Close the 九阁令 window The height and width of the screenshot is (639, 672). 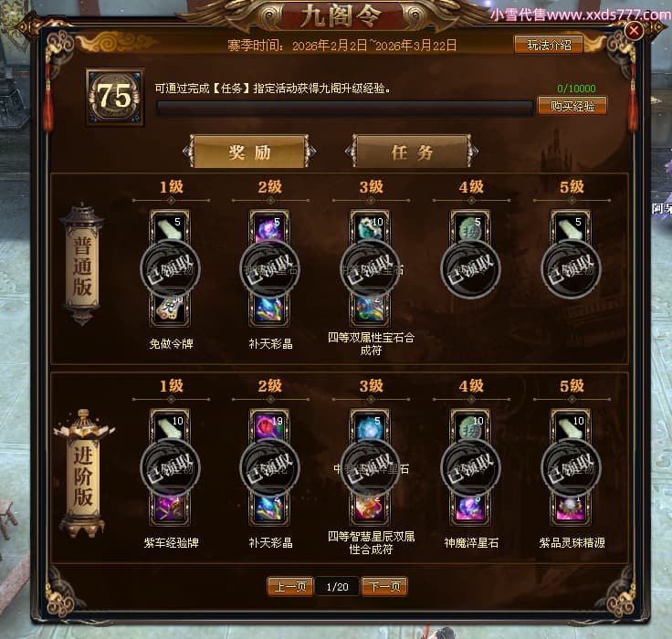635,30
